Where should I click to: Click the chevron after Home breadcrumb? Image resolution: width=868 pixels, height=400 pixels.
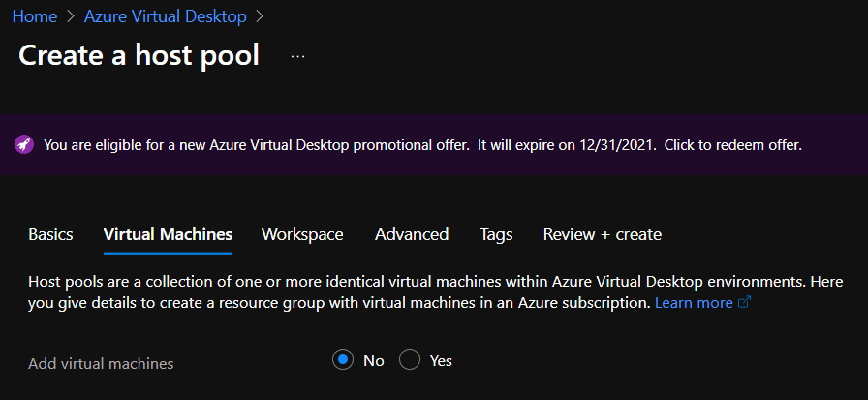(x=71, y=16)
